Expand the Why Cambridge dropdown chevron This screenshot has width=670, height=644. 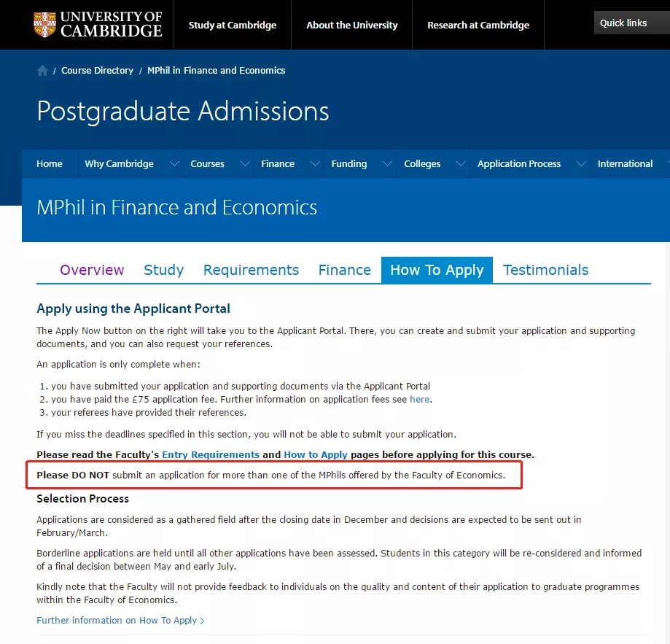pyautogui.click(x=174, y=163)
